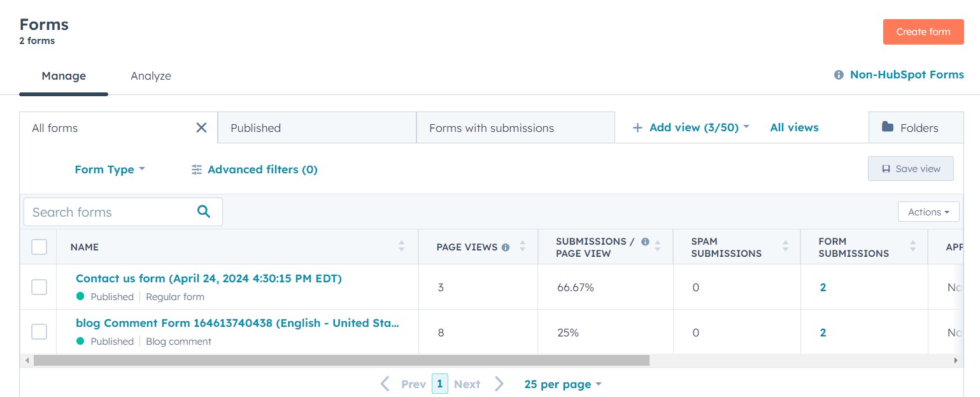Change the 25 per page dropdown
980x397 pixels.
(x=562, y=384)
